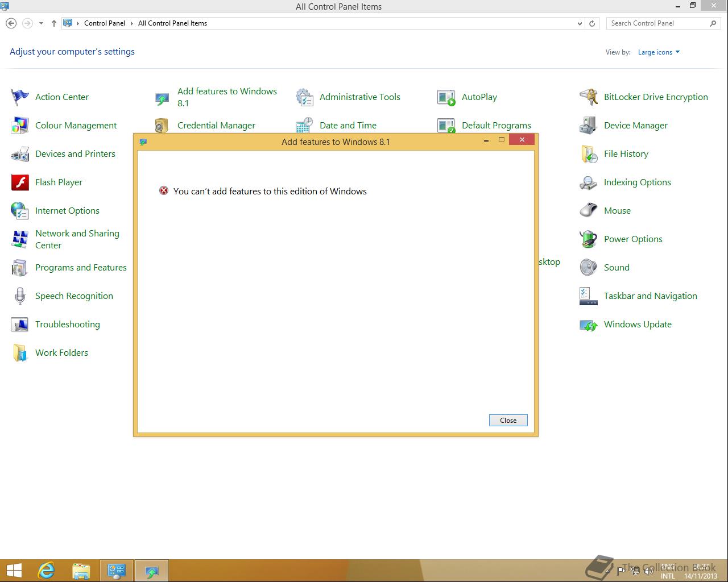Open Devices and Printers icon
This screenshot has width=728, height=582.
tap(20, 154)
